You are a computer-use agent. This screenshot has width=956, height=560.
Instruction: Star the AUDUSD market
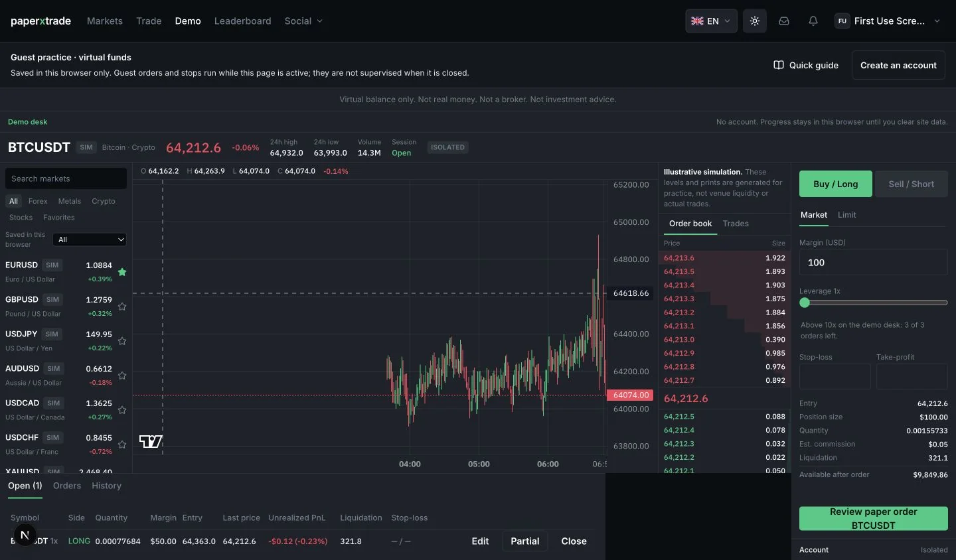click(x=122, y=376)
